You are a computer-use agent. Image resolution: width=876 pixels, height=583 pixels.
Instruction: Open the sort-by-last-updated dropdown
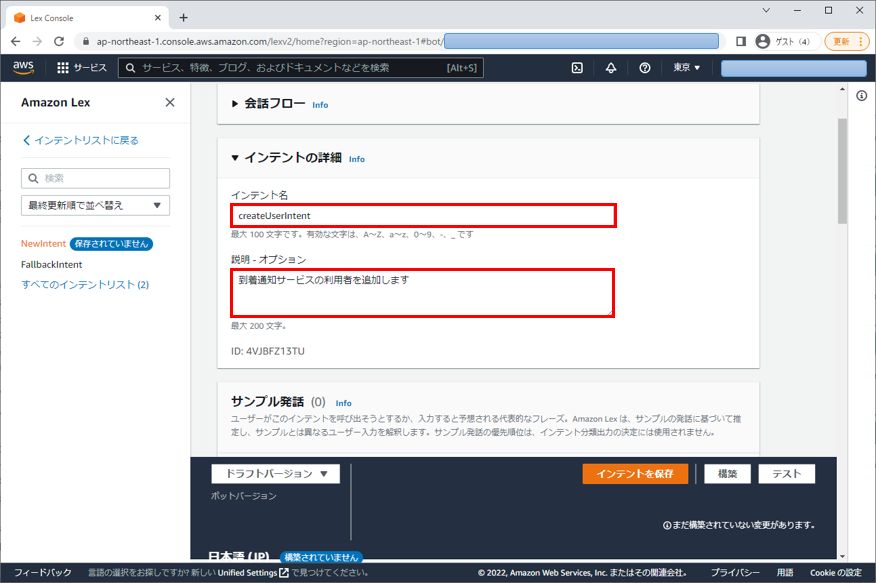96,206
